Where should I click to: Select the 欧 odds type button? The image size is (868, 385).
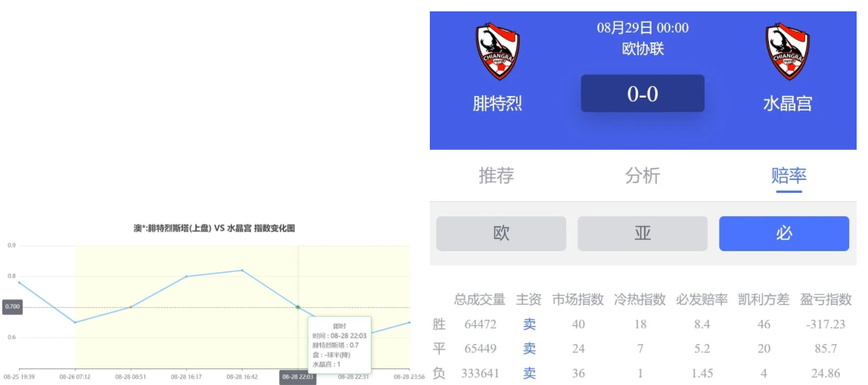coord(501,234)
